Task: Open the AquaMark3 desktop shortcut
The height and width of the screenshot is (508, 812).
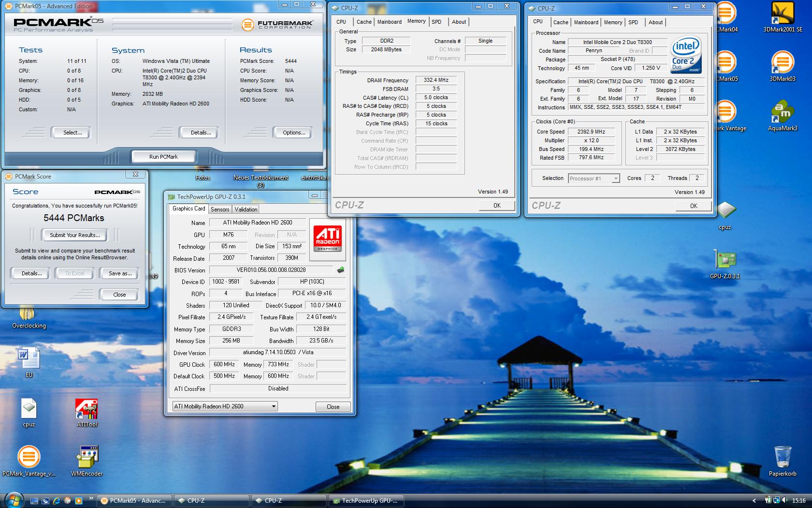Action: [783, 115]
